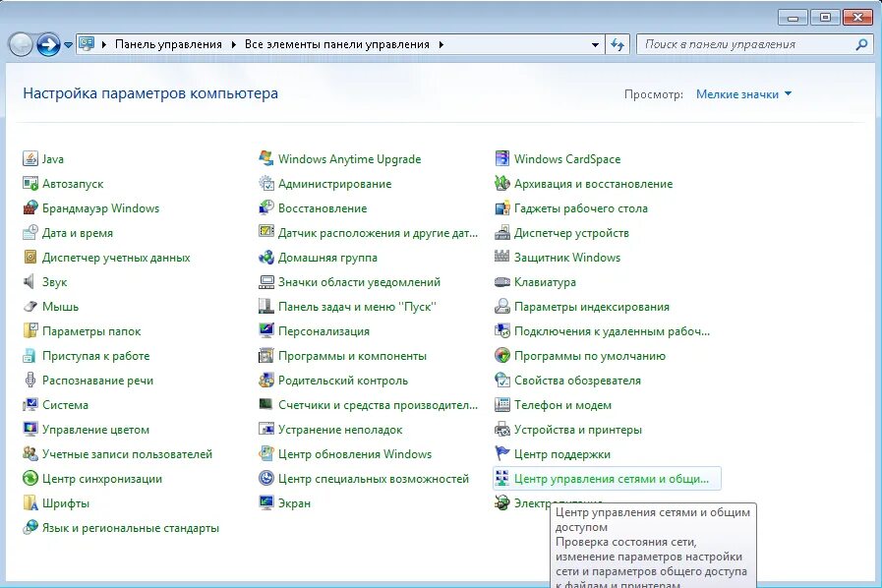Click the Администрирование gear icon
The image size is (882, 588).
click(266, 184)
